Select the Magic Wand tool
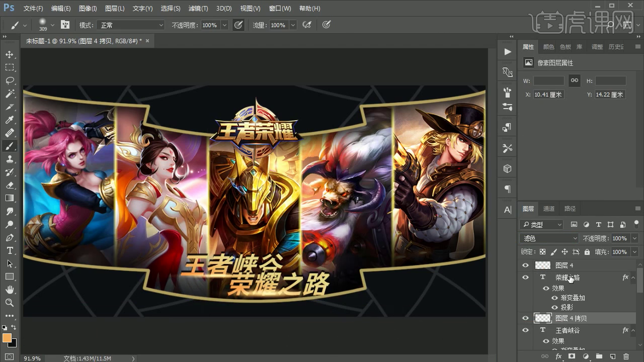The width and height of the screenshot is (644, 362). click(9, 94)
